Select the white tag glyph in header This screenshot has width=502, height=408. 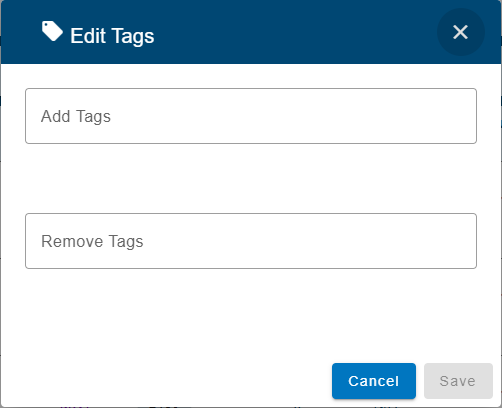click(x=52, y=31)
